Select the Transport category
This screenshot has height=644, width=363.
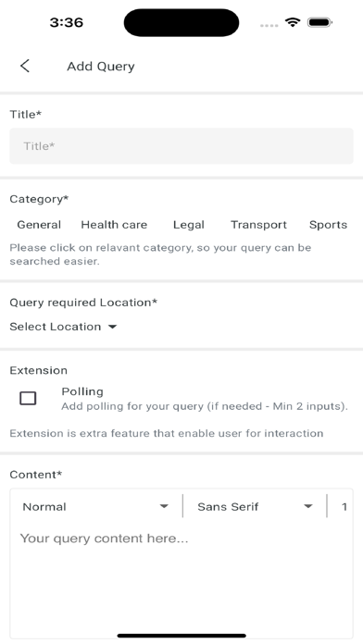(x=258, y=225)
